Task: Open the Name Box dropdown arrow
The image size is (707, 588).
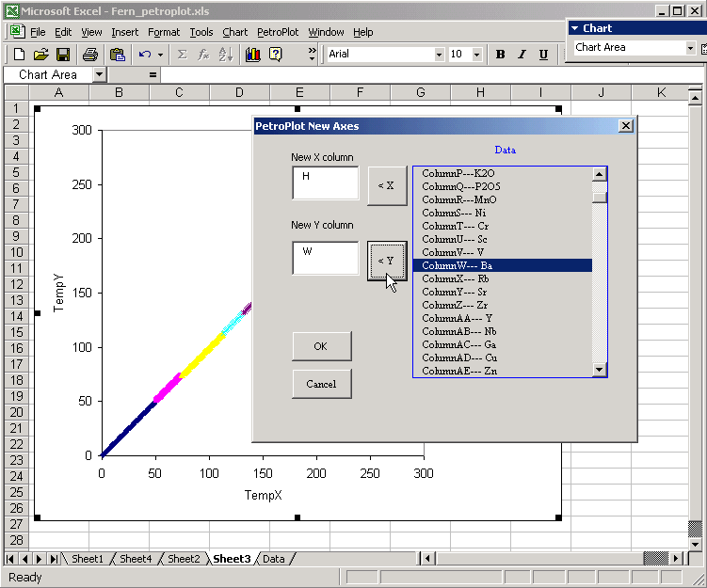Action: tap(100, 74)
